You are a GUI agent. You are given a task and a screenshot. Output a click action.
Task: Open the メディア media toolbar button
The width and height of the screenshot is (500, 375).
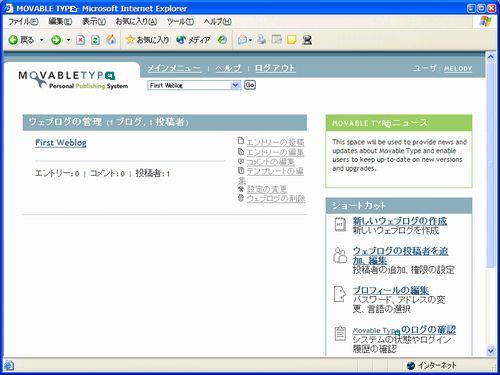point(193,40)
